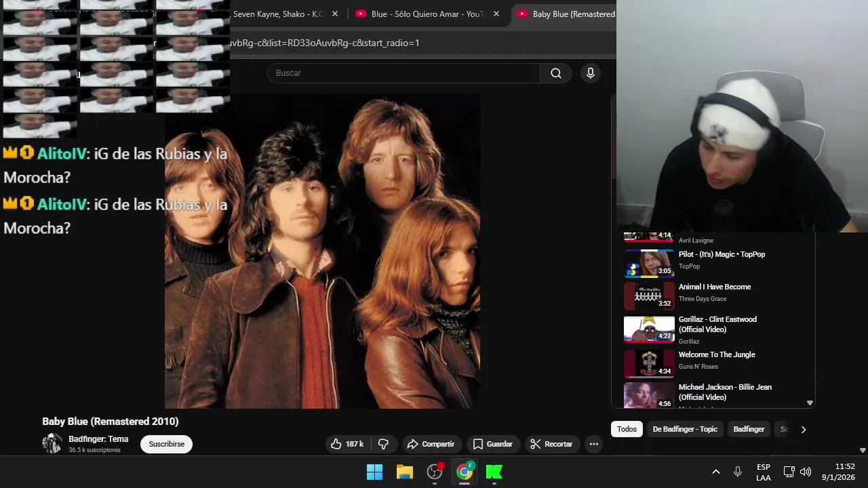Open the taskbar volume speaker icon
The image size is (868, 488).
tap(806, 472)
